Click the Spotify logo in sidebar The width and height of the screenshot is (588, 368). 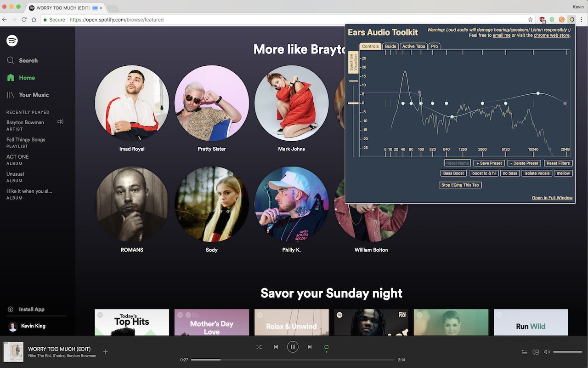pyautogui.click(x=12, y=40)
